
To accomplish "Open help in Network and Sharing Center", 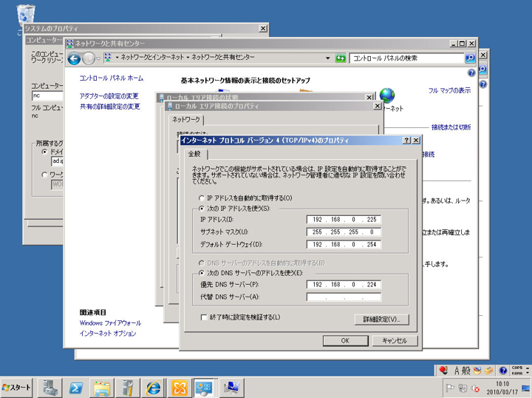I will pyautogui.click(x=471, y=72).
